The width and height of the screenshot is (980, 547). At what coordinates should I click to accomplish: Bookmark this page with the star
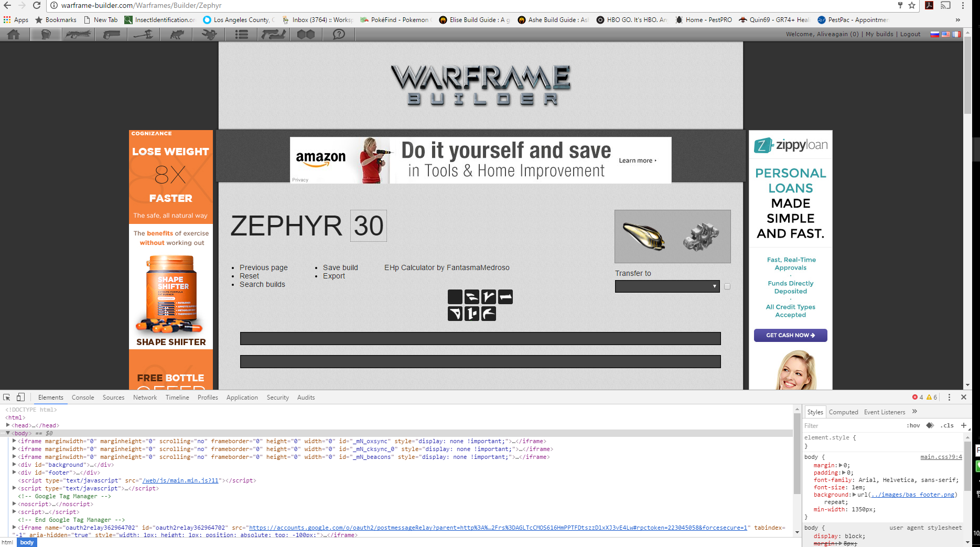[x=912, y=5]
